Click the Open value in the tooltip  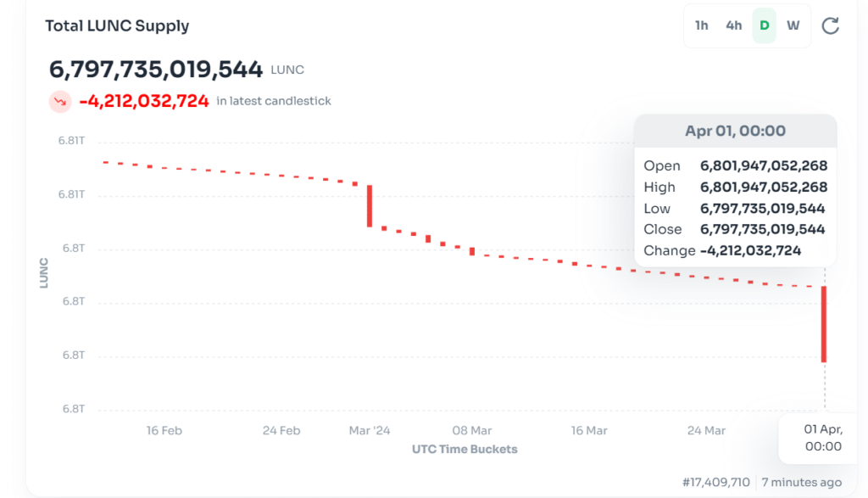pyautogui.click(x=763, y=165)
